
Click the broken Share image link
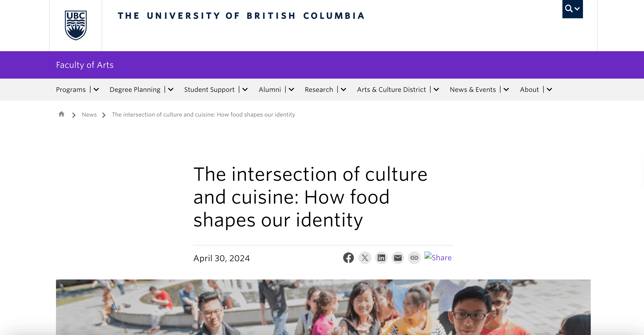438,257
